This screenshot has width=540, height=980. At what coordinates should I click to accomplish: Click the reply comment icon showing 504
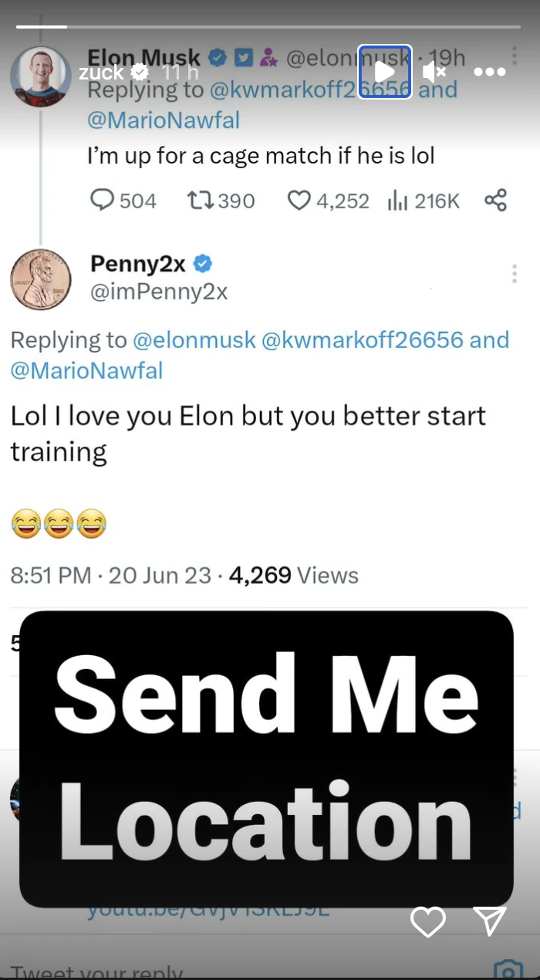tap(103, 201)
